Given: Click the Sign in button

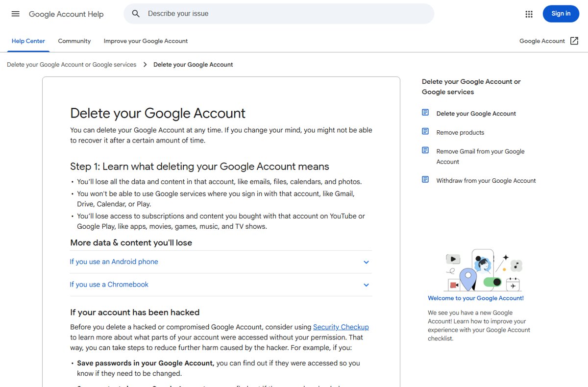Looking at the screenshot, I should pos(561,14).
